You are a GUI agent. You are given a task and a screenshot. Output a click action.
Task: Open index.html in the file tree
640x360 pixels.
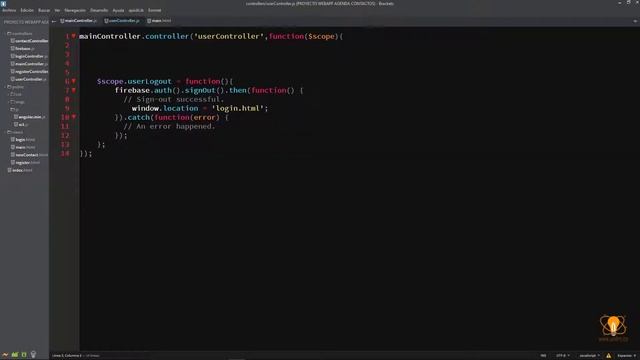(x=20, y=170)
